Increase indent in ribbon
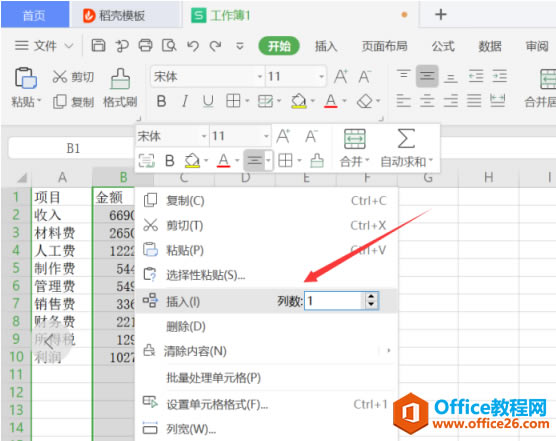This screenshot has height=441, width=556. [x=499, y=76]
